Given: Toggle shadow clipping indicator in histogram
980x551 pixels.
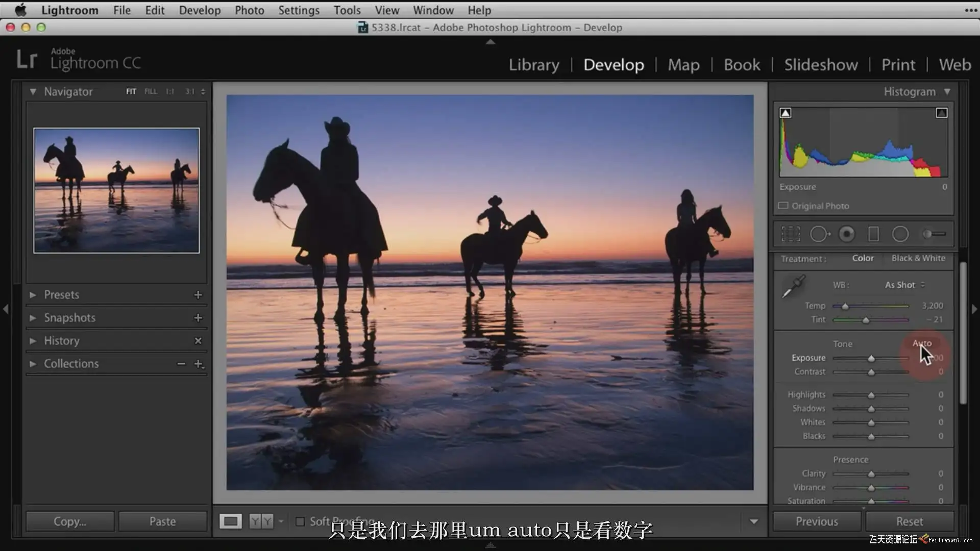Looking at the screenshot, I should coord(786,113).
